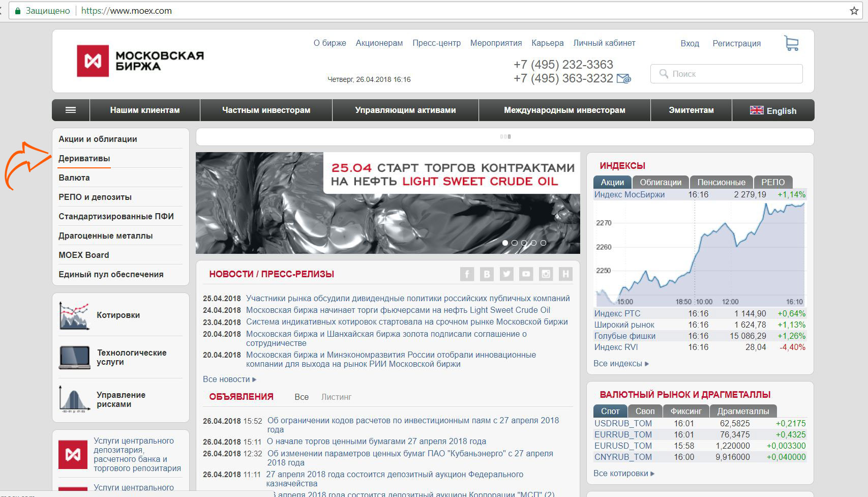Click the Регистрация link

736,44
